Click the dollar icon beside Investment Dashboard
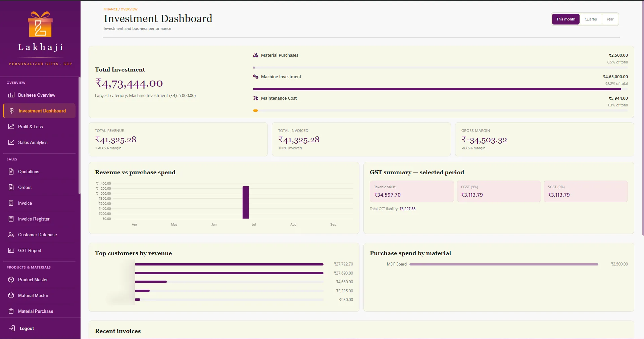Viewport: 644px width, 339px height. [x=12, y=111]
